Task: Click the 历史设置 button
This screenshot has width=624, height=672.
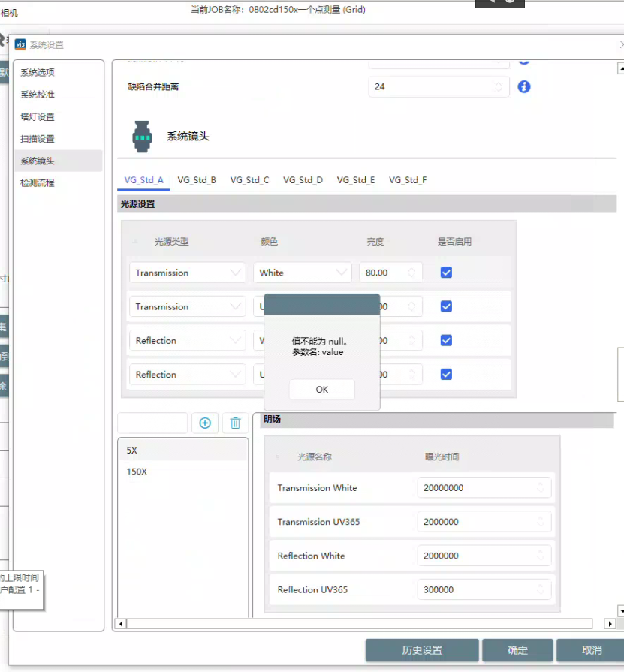Action: (422, 650)
